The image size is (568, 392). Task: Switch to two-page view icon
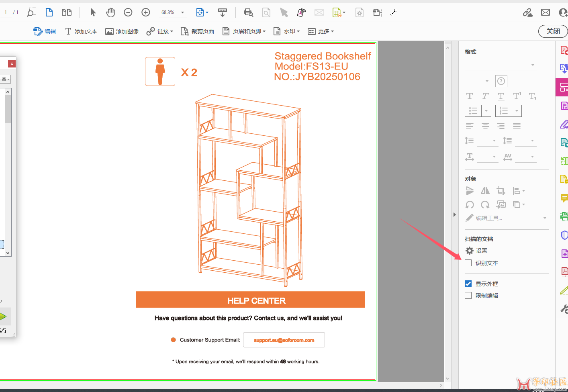pyautogui.click(x=67, y=12)
